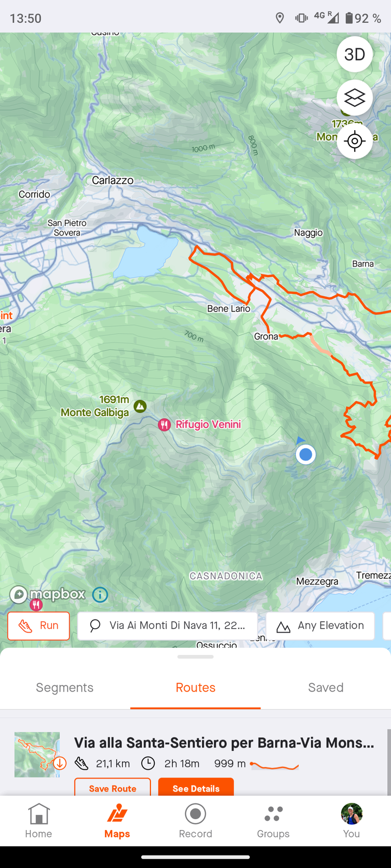Switch to the Saved tab
The height and width of the screenshot is (868, 391).
tap(326, 687)
